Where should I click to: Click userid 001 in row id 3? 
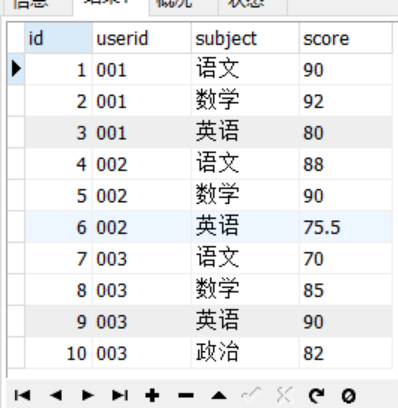(142, 132)
